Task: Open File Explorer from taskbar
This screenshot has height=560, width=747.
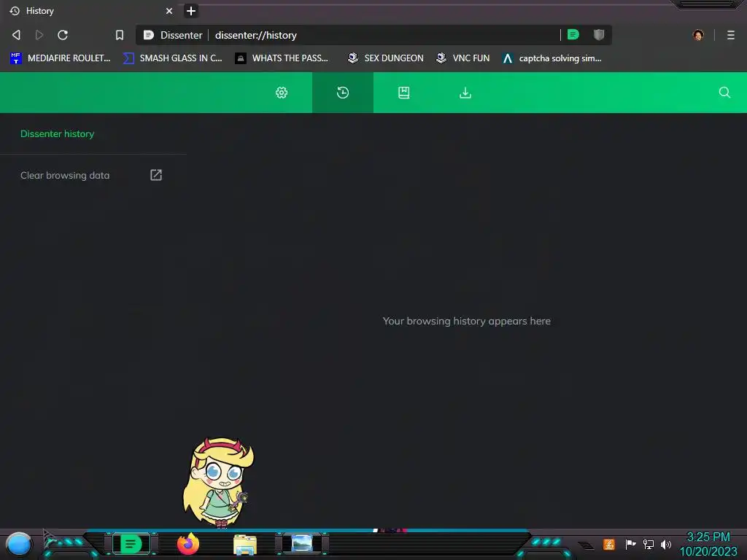Action: pos(245,544)
